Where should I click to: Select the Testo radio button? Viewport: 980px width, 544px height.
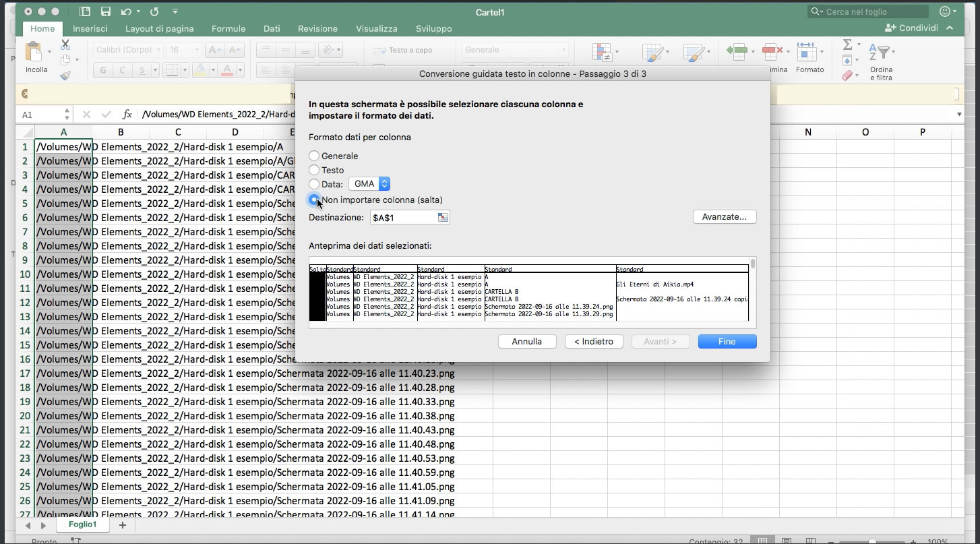(314, 170)
